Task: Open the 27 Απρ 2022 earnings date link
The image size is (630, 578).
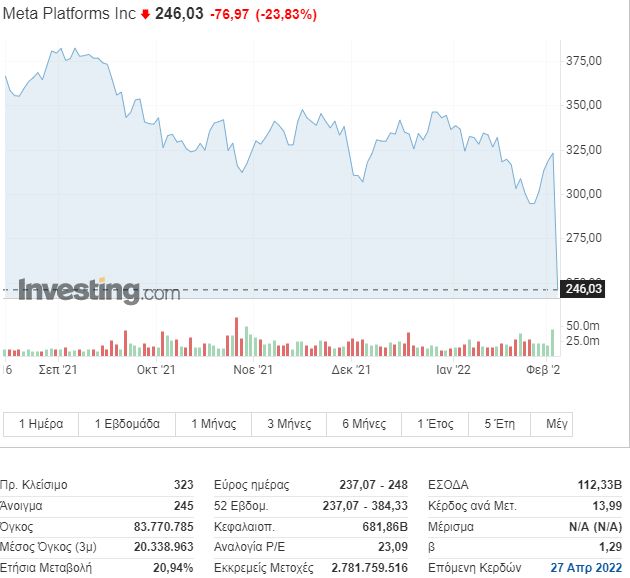Action: [586, 568]
